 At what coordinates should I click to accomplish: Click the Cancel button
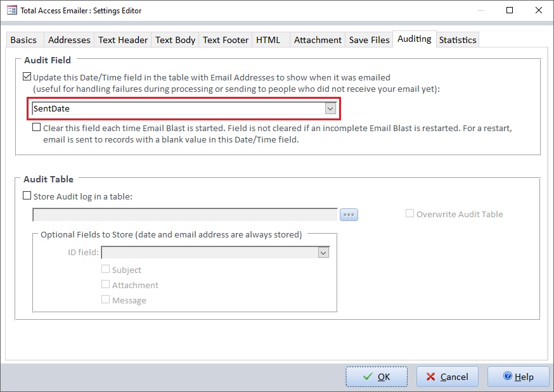(x=447, y=377)
